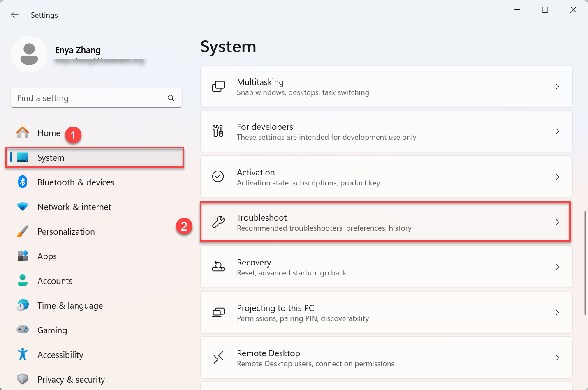Screen dimensions: 588x390
Task: Click the search magnifier icon
Action: pos(171,98)
